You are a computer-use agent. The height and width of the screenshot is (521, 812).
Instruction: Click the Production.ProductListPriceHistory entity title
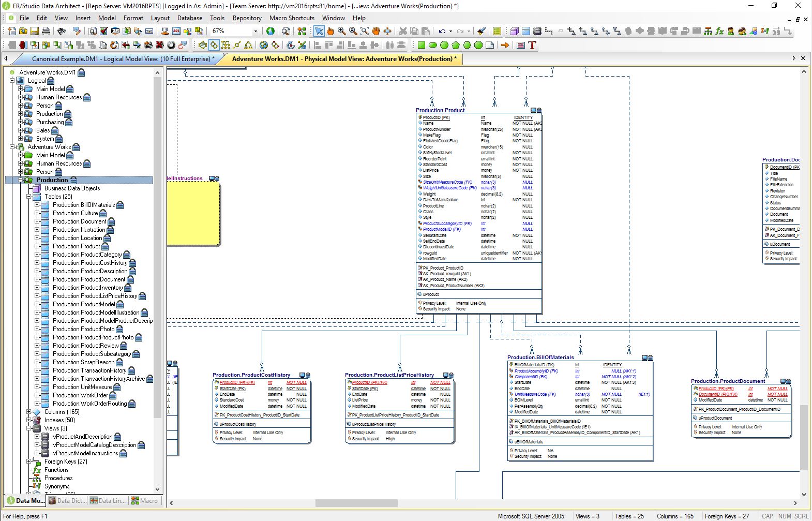(389, 375)
